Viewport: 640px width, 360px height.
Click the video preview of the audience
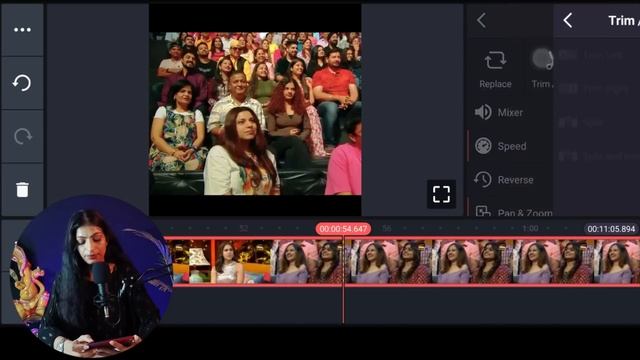pyautogui.click(x=255, y=113)
